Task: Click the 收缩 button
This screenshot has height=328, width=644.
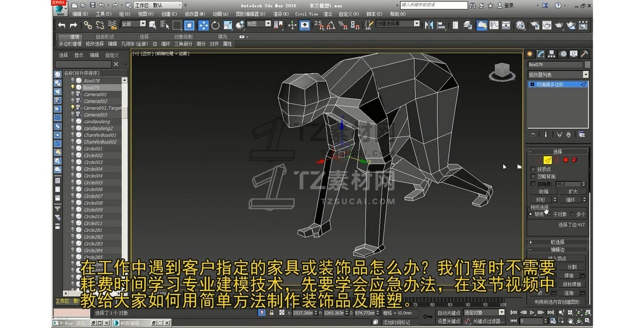Action: (x=543, y=192)
